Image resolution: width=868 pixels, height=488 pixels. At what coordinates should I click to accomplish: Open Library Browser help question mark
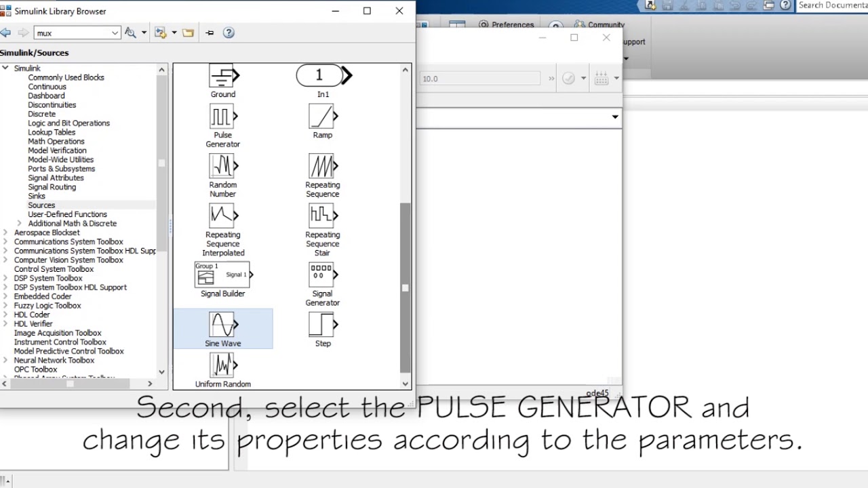coord(229,33)
